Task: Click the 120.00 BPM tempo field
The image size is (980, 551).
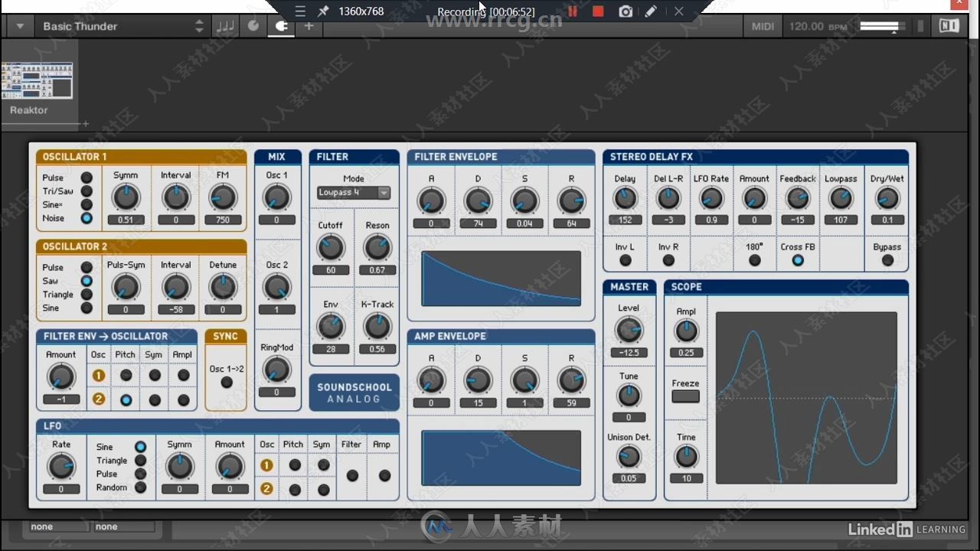Action: pyautogui.click(x=818, y=26)
